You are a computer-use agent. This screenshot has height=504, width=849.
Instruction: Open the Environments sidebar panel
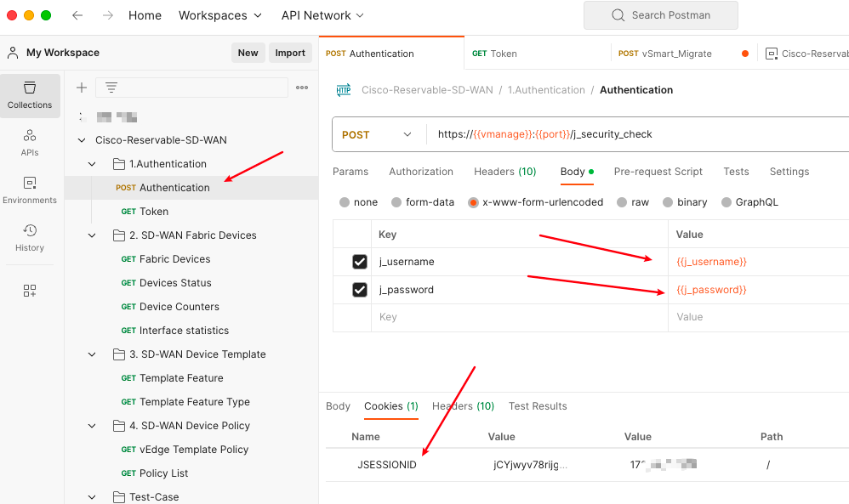[x=30, y=190]
